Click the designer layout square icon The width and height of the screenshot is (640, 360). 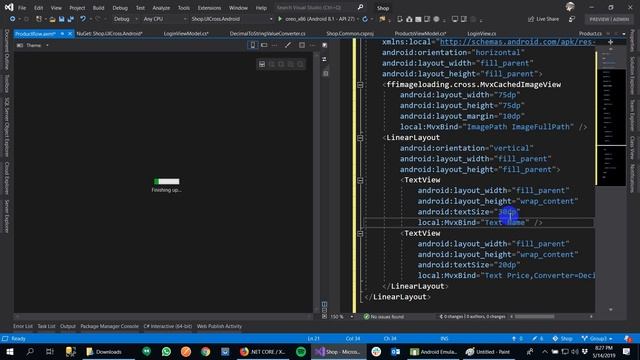(x=302, y=45)
